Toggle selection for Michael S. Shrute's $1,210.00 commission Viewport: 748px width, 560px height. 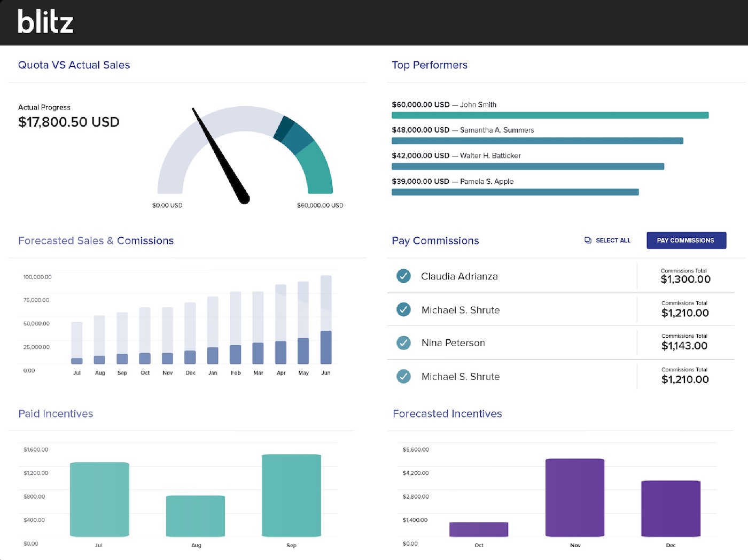click(x=403, y=309)
